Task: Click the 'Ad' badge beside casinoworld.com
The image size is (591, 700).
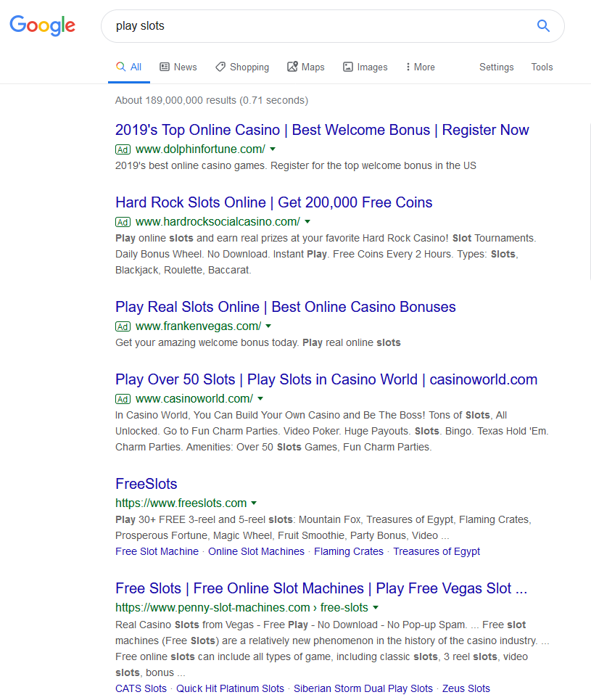Action: coord(123,399)
